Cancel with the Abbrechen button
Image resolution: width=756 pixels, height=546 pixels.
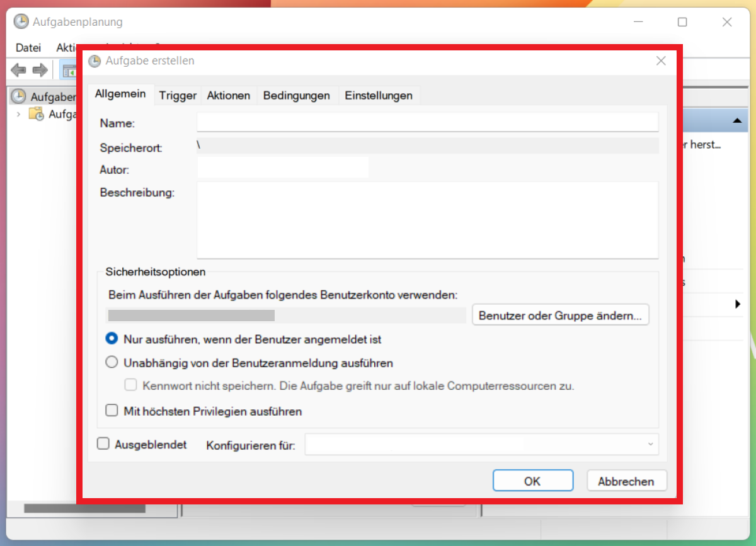click(626, 481)
